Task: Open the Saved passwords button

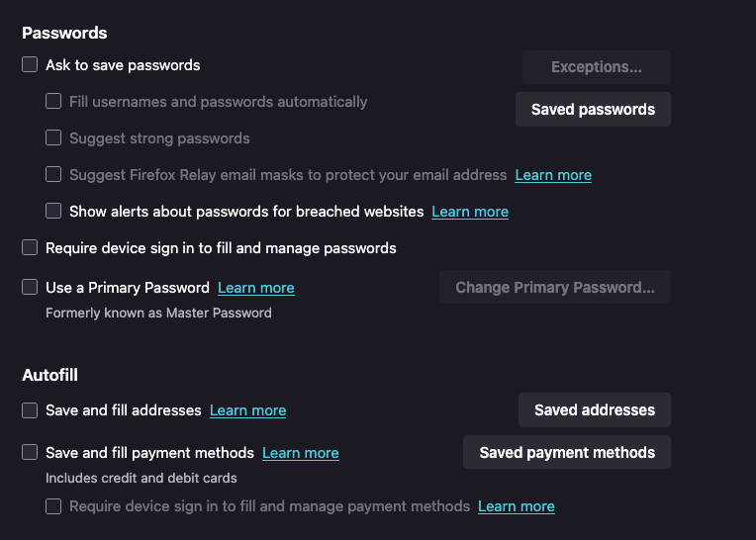Action: pyautogui.click(x=593, y=110)
